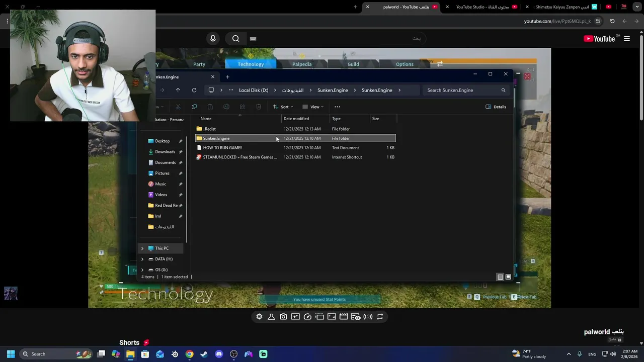Screen dimensions: 644x362
Task: Switch to details list view icon
Action: tap(500, 277)
